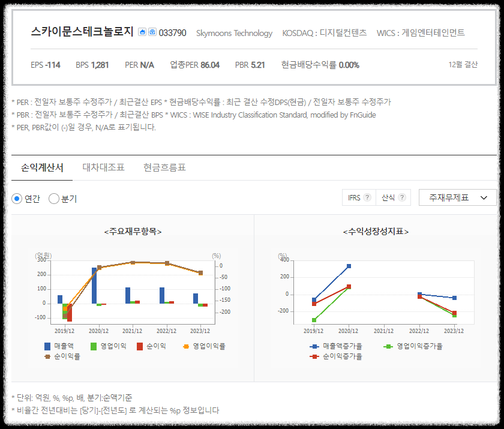504x429 pixels.
Task: Click the 2022/12 blue 매출액 bar
Action: pos(162,296)
